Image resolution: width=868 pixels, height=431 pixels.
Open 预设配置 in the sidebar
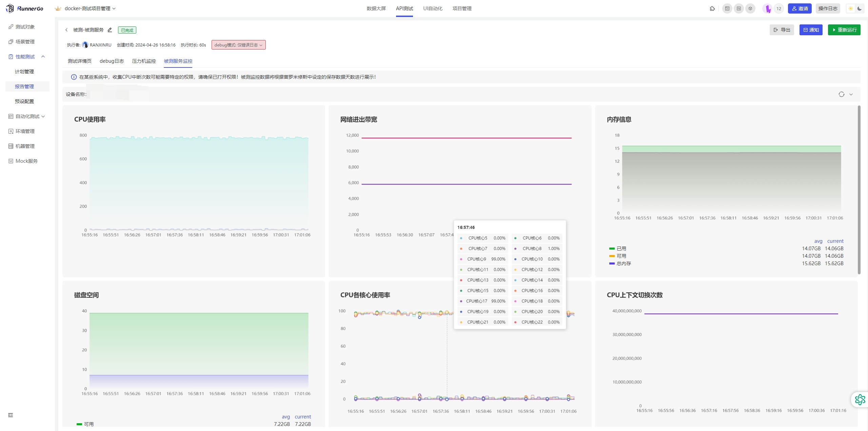[24, 101]
